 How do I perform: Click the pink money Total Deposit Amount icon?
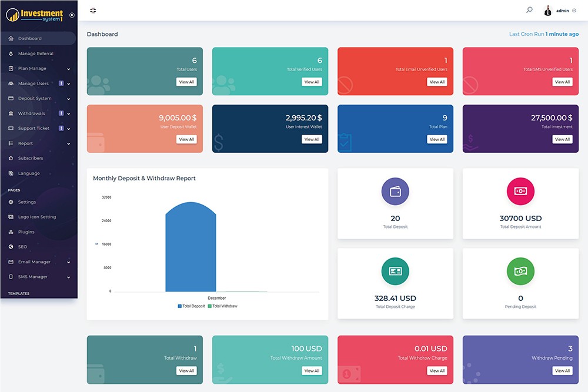tap(520, 192)
